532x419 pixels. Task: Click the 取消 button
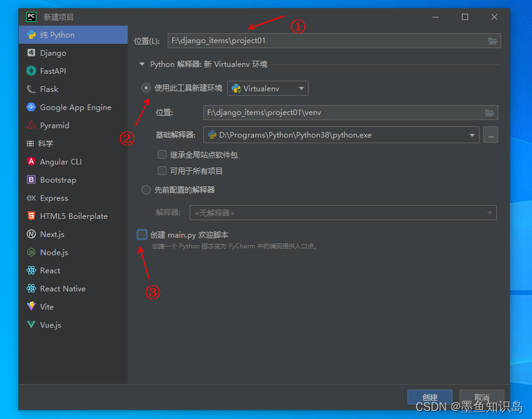(481, 397)
